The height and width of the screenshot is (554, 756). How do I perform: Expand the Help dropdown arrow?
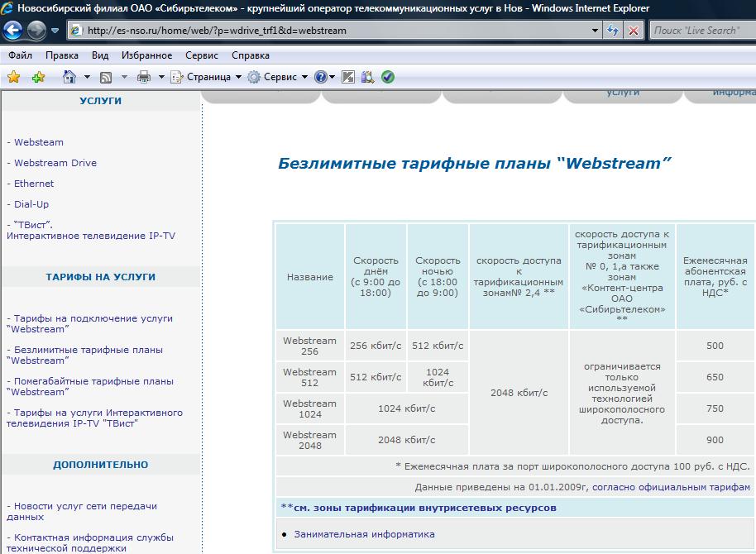click(x=332, y=77)
